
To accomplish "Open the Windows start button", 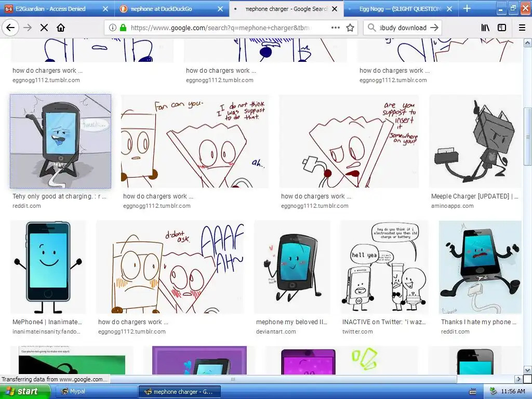I will point(25,391).
